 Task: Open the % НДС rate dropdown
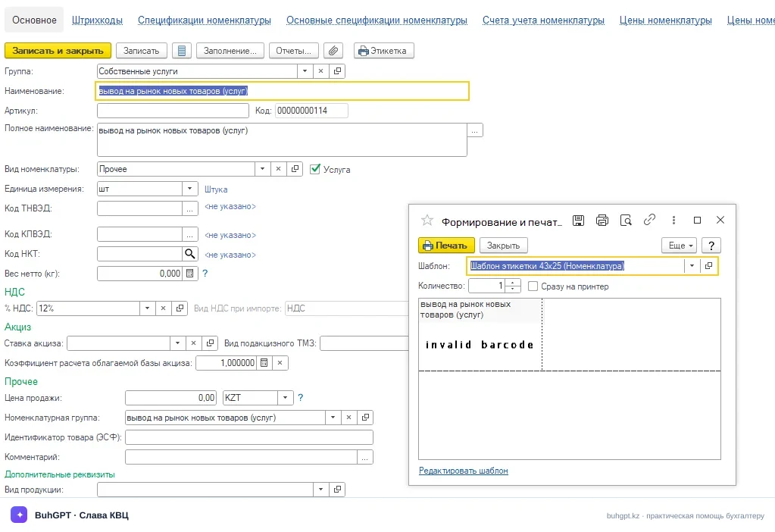pos(147,308)
